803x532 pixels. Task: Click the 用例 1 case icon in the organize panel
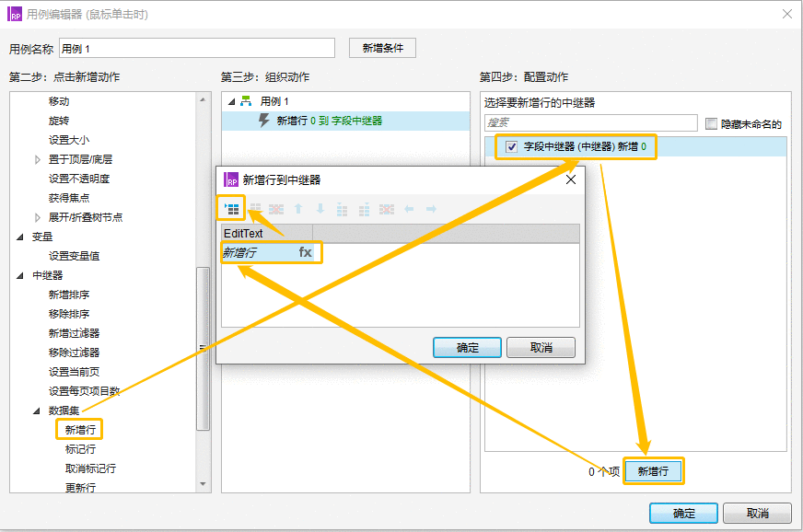click(246, 101)
